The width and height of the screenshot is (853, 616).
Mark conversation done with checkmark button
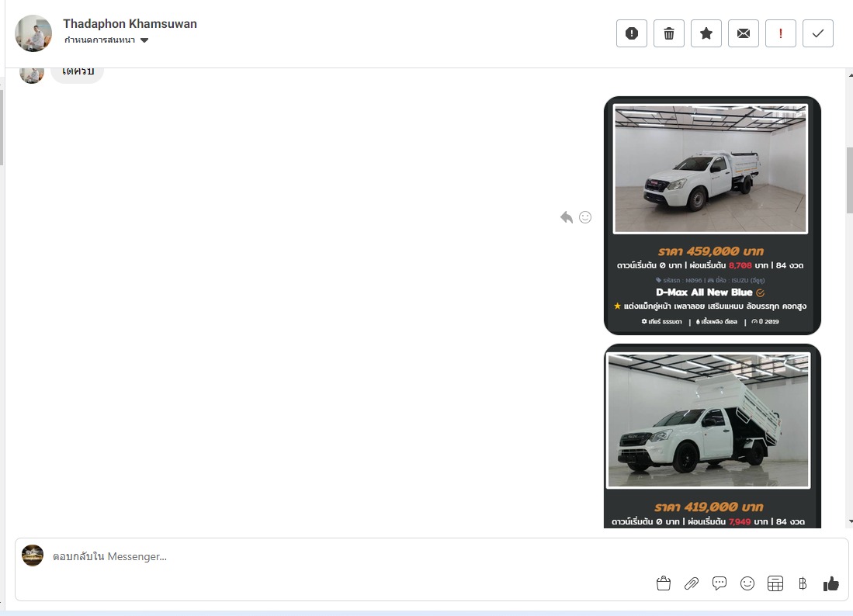[818, 33]
